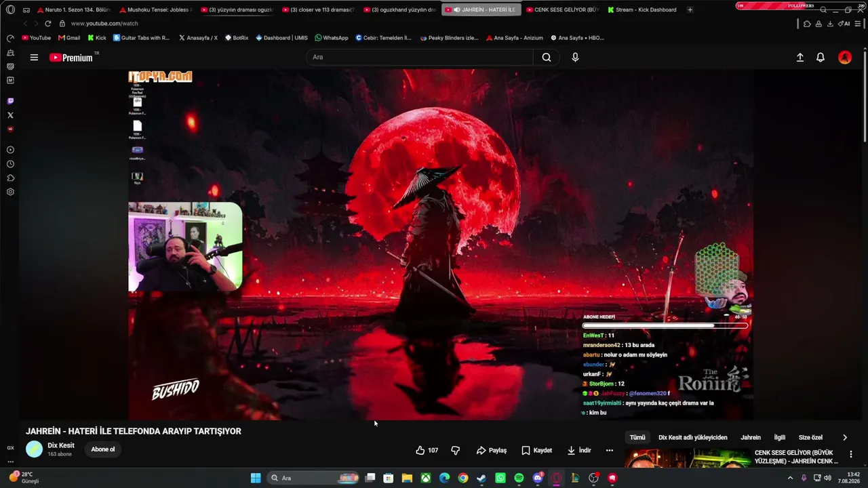Screen dimensions: 868x488
Task: Open more actions for the video
Action: click(x=609, y=450)
